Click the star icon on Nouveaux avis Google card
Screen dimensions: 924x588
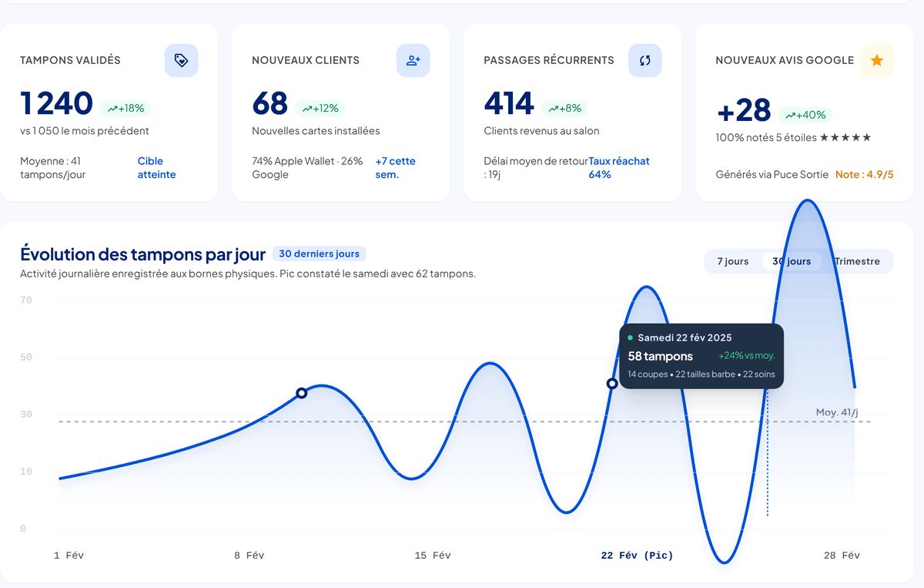coord(877,60)
